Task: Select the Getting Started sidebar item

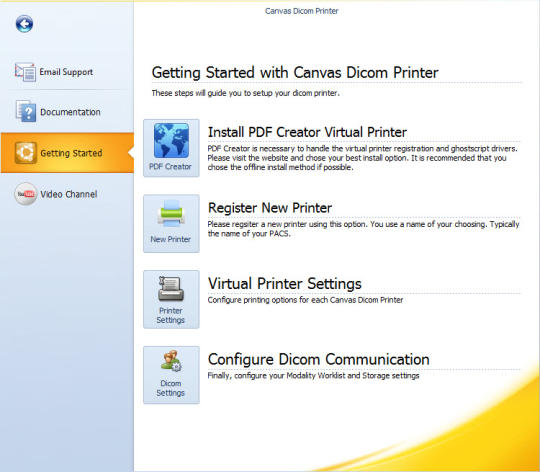Action: [x=67, y=153]
